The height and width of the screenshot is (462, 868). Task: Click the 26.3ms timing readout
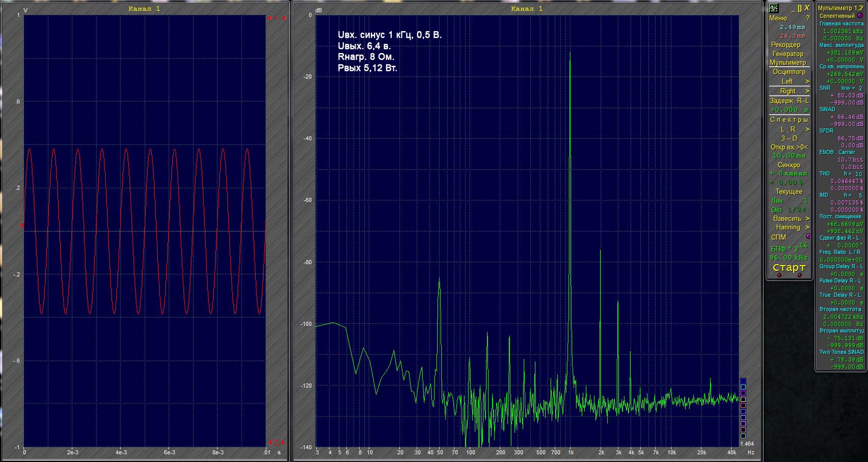(x=793, y=36)
